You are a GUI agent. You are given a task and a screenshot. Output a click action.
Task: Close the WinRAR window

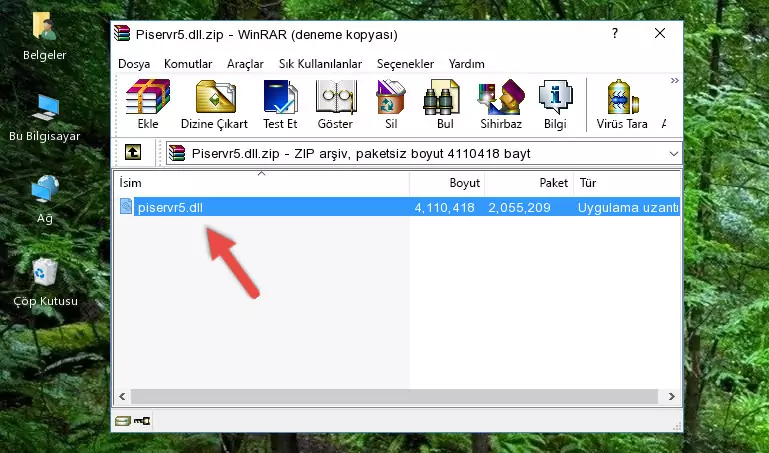[x=660, y=33]
